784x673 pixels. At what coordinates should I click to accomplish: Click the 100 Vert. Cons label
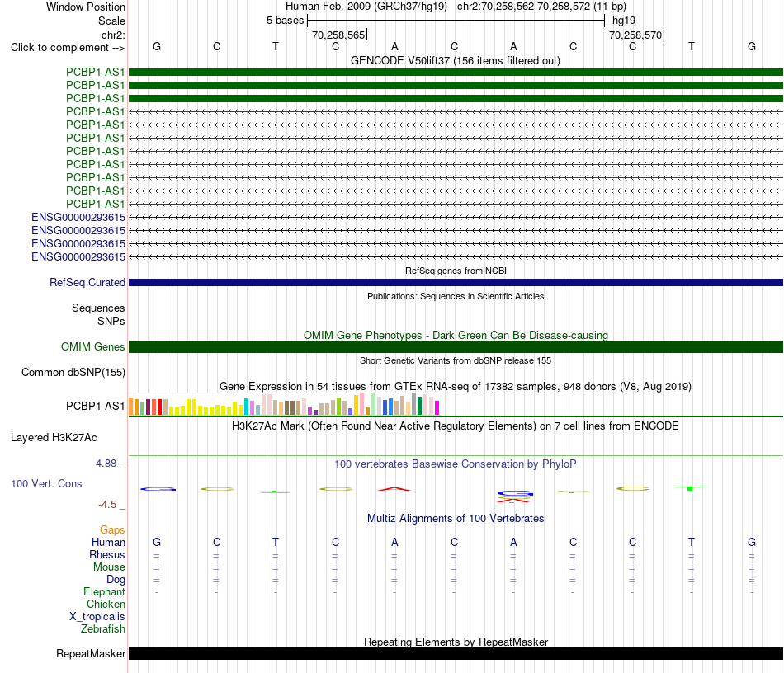(x=46, y=483)
